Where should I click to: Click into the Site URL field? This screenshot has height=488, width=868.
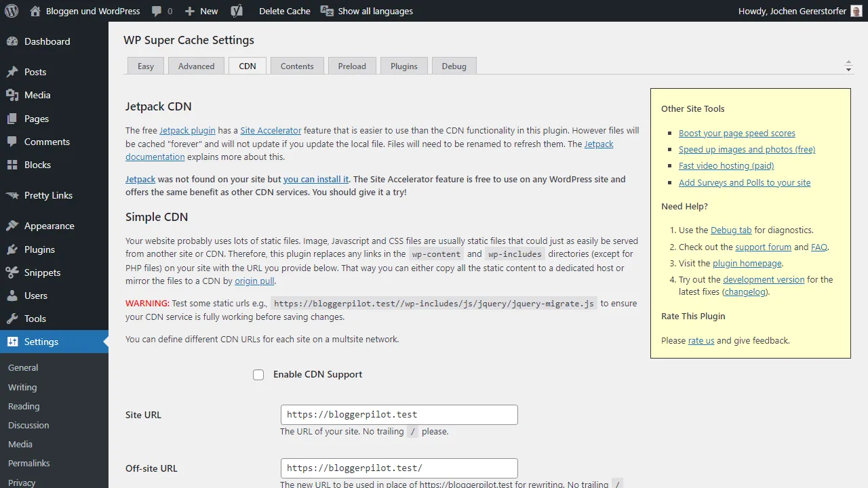tap(399, 415)
